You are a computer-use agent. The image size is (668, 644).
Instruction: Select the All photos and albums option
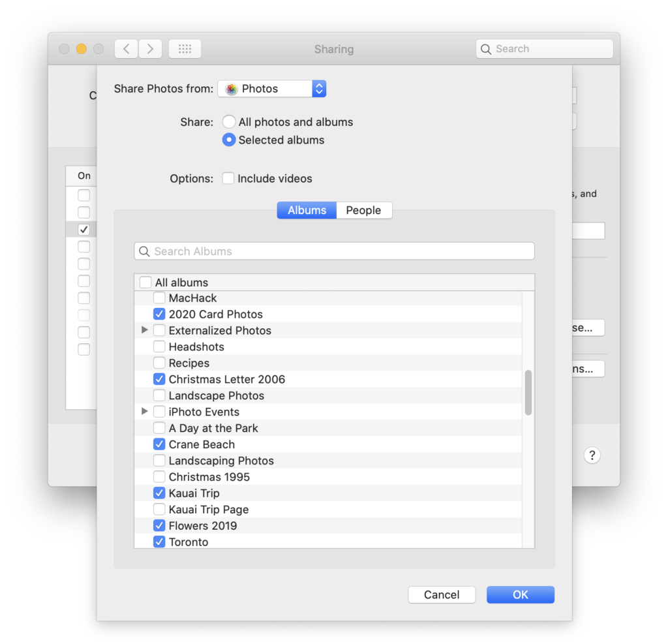point(229,122)
